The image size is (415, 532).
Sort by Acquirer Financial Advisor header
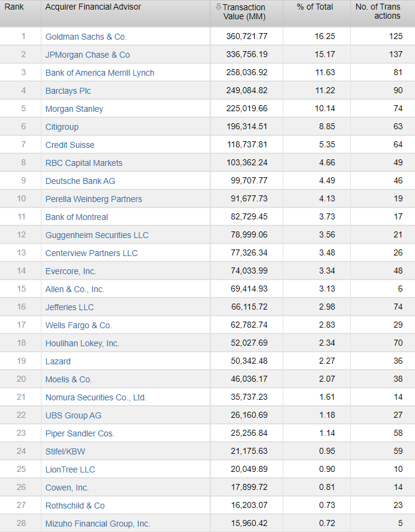tap(93, 7)
